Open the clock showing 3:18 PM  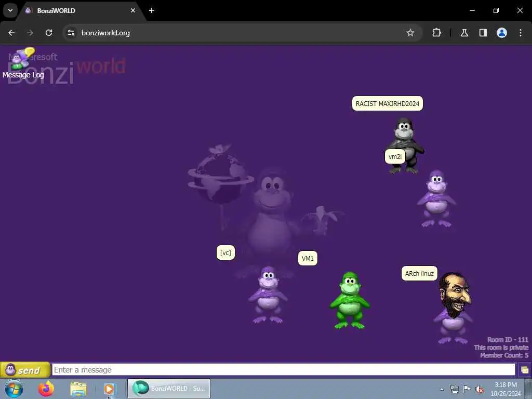tap(506, 389)
